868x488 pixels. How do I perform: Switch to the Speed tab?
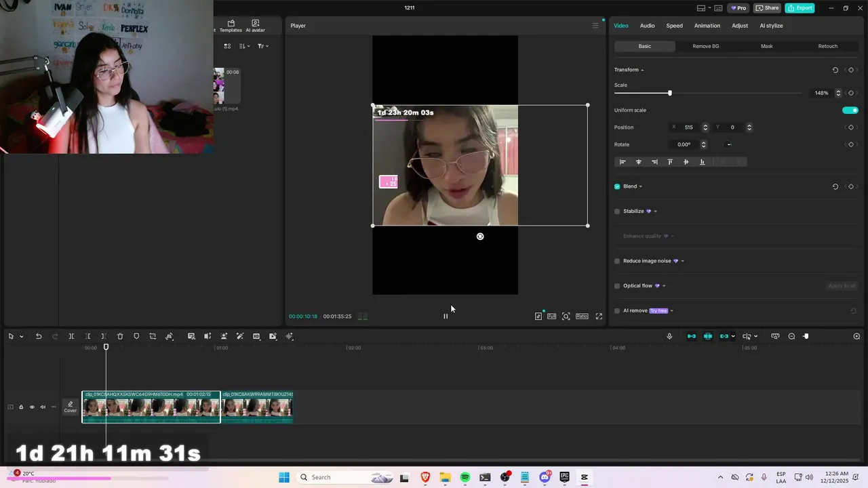(x=675, y=26)
